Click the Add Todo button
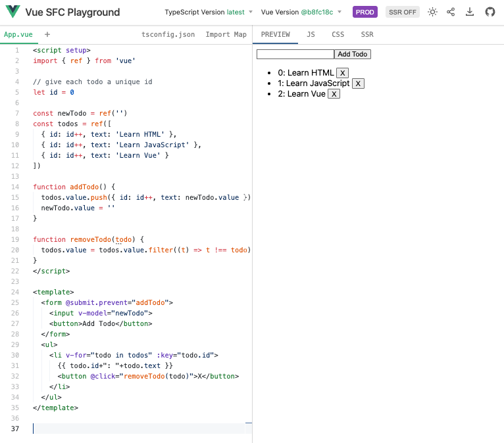 tap(352, 55)
